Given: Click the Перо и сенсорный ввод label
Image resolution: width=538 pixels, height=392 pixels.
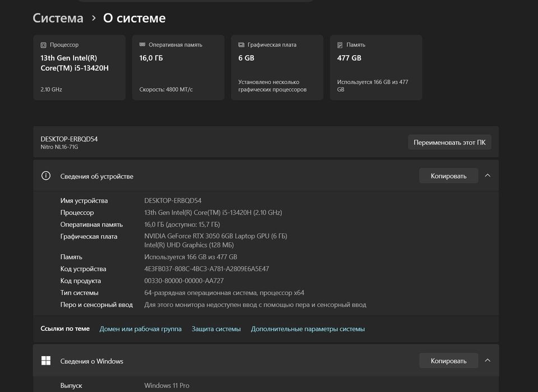Looking at the screenshot, I should pos(96,305).
